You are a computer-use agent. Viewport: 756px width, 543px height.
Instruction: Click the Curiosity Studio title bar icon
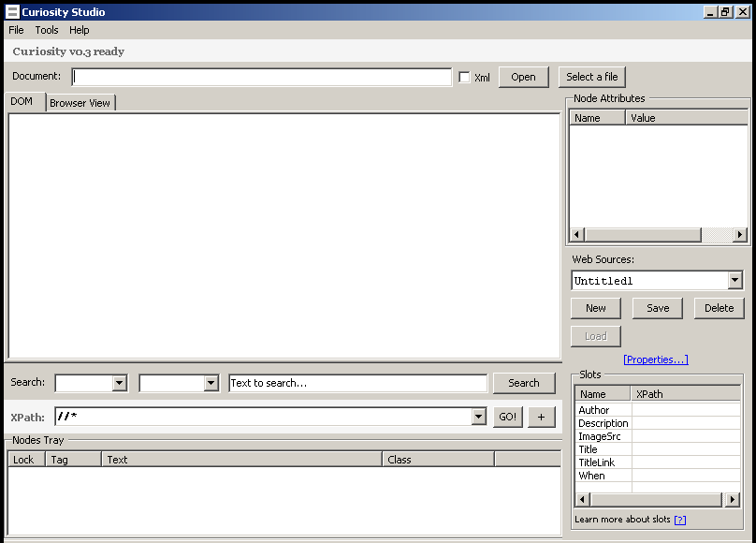(x=12, y=11)
